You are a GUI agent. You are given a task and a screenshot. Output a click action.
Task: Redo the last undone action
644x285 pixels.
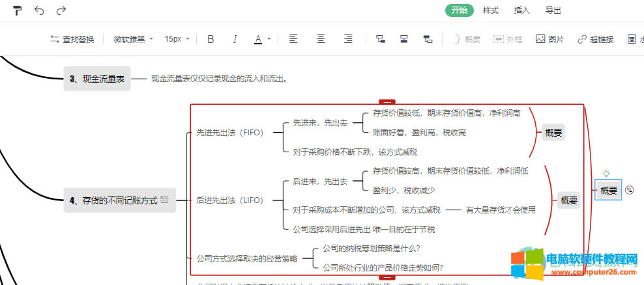[x=61, y=10]
